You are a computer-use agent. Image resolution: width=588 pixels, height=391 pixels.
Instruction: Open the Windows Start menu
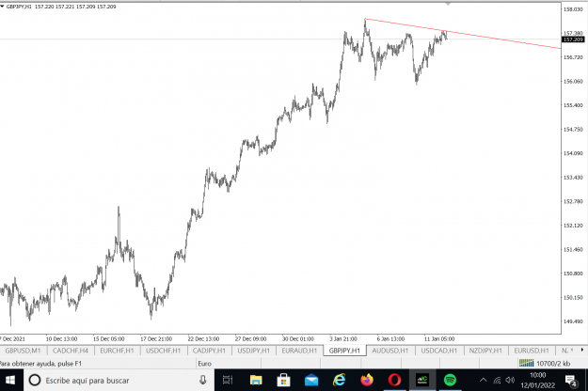click(10, 380)
